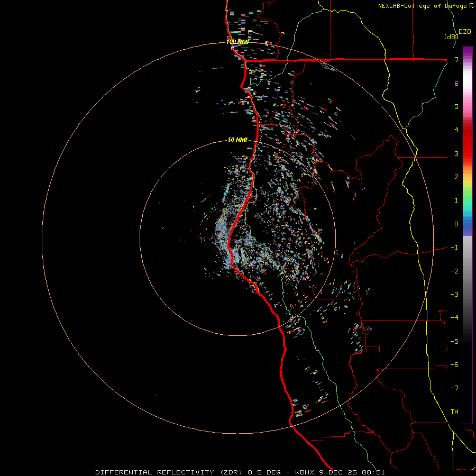Screen dimensions: 476x476
Task: Click the 100 NMI range ring label
Action: click(x=237, y=42)
